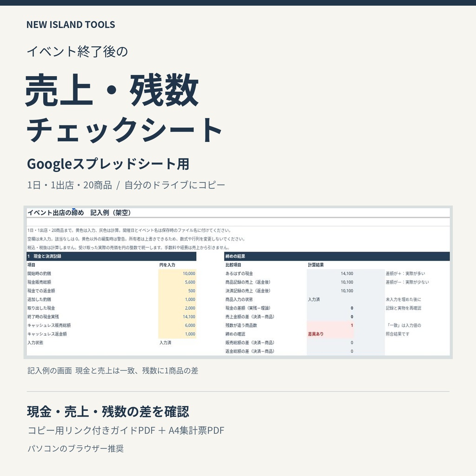Click the 開始時の釣銭 row label

pos(39,273)
